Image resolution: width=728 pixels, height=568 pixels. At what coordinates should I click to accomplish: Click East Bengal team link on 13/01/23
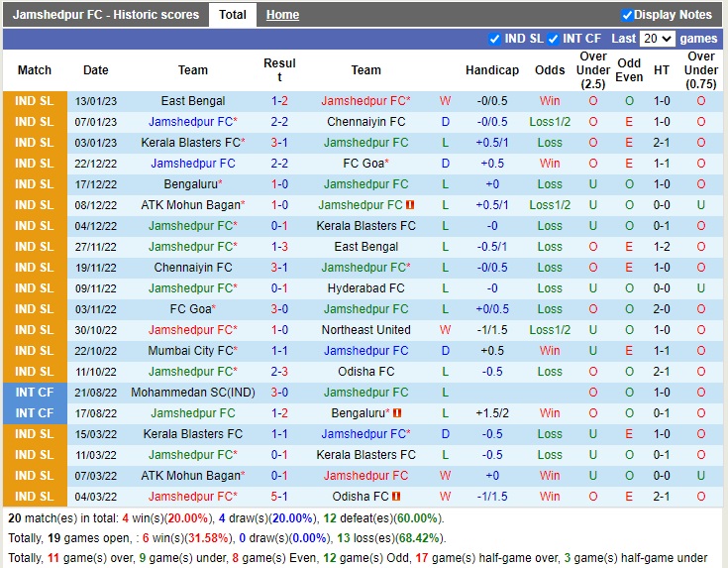tap(193, 101)
